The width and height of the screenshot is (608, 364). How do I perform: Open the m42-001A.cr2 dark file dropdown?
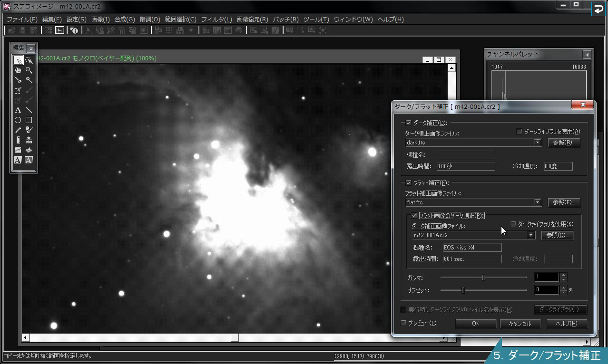[x=531, y=235]
